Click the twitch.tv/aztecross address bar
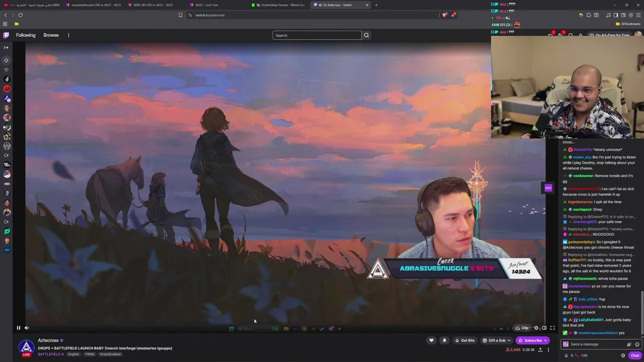 [312, 15]
